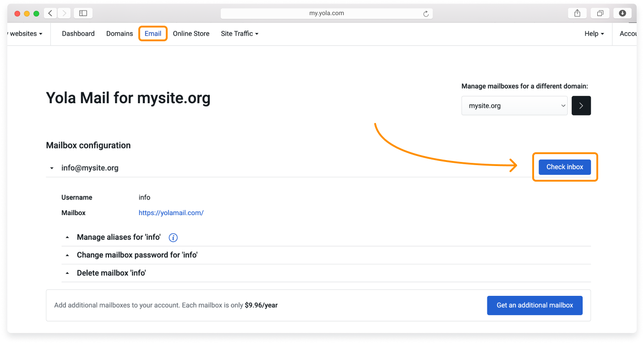
Task: Click the Safari forward arrow button
Action: pos(63,13)
